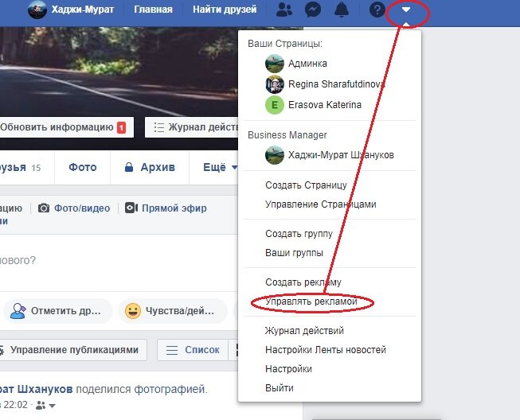Click the Regina Sharafutdinova avatar
Image resolution: width=520 pixels, height=420 pixels.
pos(275,84)
